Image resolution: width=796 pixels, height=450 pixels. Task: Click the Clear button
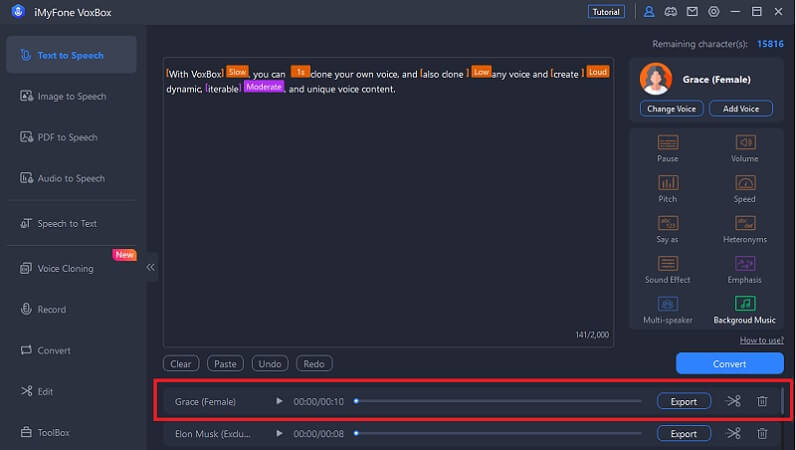click(x=181, y=364)
